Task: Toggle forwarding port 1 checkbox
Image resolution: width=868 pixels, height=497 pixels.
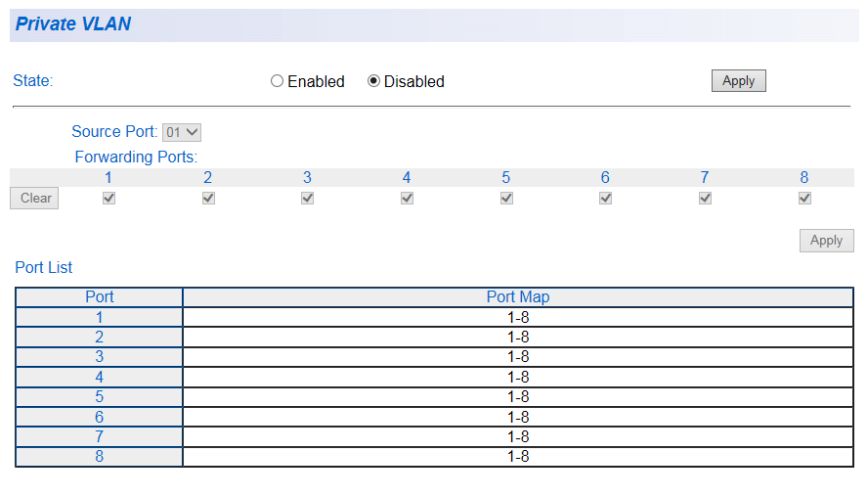Action: [108, 199]
